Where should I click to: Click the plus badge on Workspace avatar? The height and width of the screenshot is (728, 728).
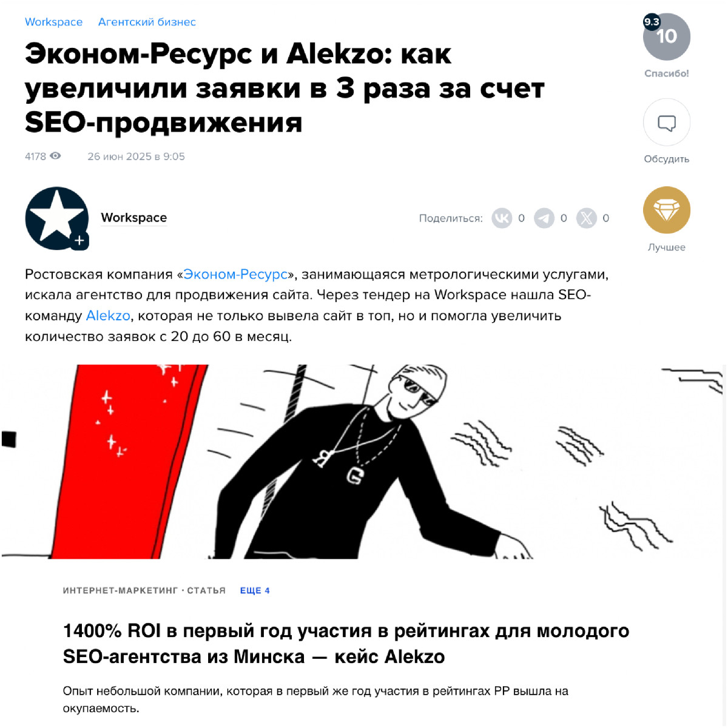click(79, 240)
